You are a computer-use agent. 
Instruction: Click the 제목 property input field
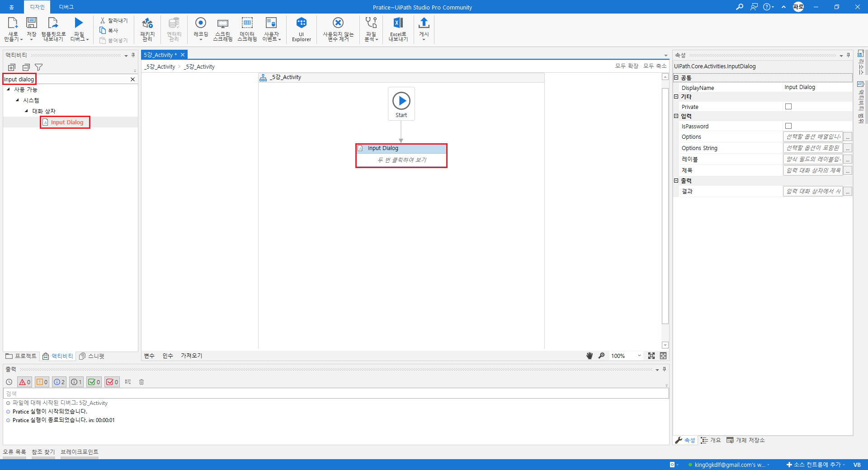(813, 170)
